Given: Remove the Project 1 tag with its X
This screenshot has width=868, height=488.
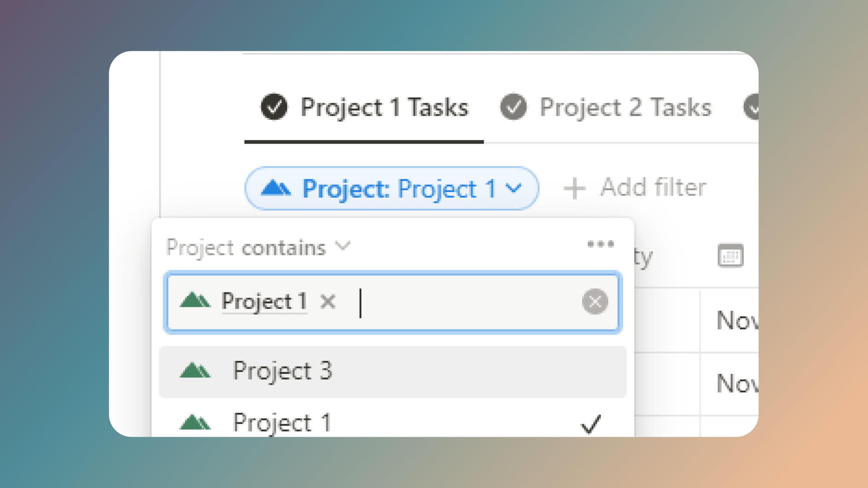Looking at the screenshot, I should click(x=329, y=302).
